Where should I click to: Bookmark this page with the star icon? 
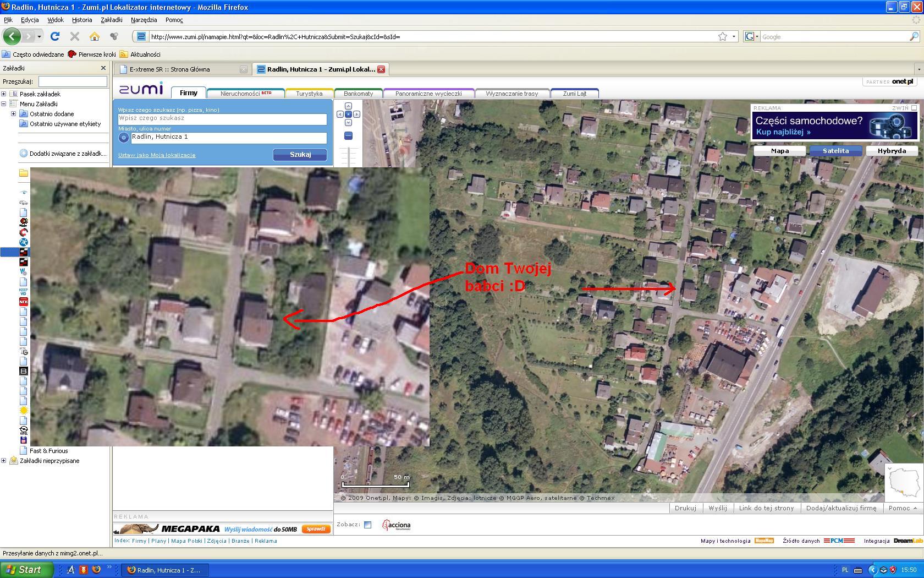pos(722,36)
